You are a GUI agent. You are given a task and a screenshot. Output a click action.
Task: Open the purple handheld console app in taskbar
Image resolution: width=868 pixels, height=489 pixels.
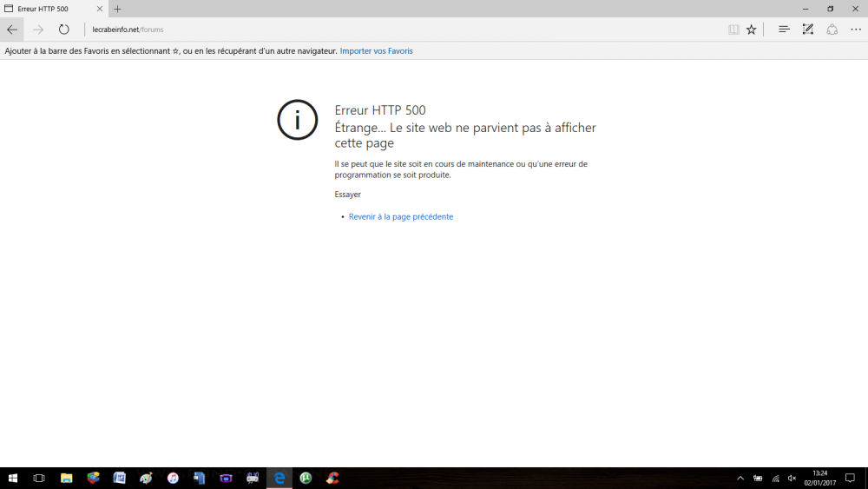tap(226, 478)
